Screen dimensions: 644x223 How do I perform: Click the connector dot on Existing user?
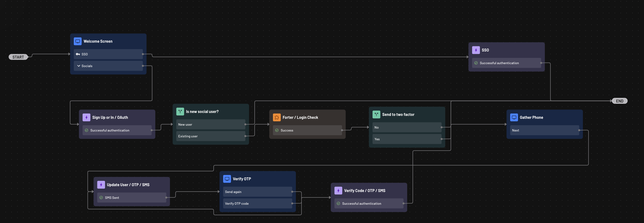pos(245,136)
